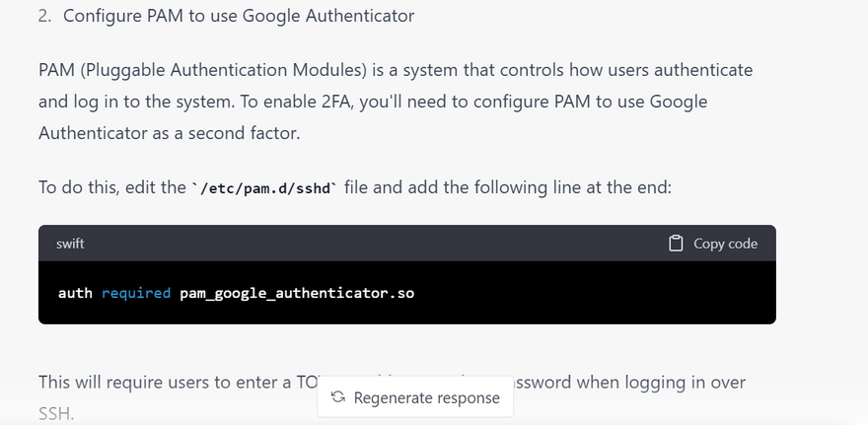The height and width of the screenshot is (425, 868).
Task: Click the clipboard icon in code header
Action: coord(676,244)
